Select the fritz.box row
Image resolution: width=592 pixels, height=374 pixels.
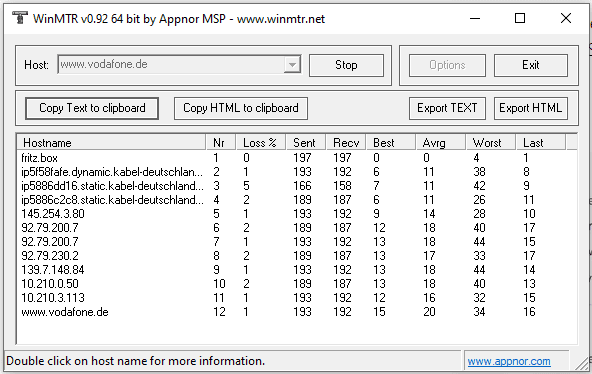(297, 158)
